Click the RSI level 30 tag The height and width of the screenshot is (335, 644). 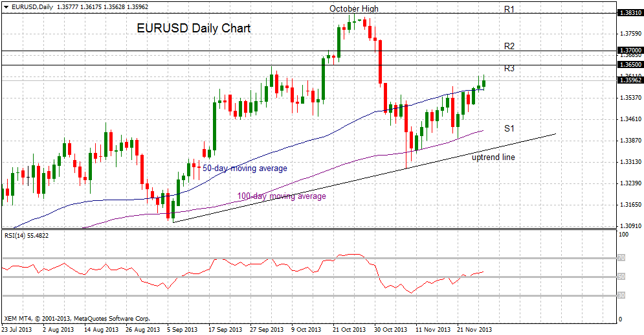[622, 295]
